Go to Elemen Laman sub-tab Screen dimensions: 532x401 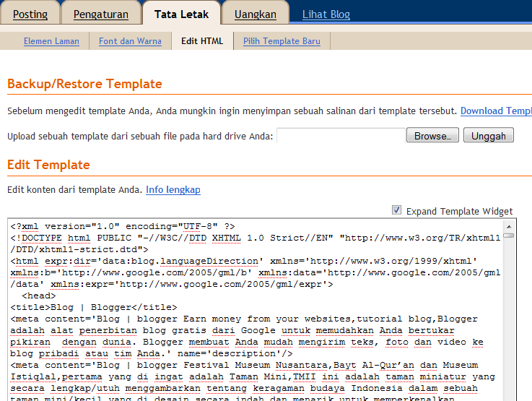(x=51, y=41)
